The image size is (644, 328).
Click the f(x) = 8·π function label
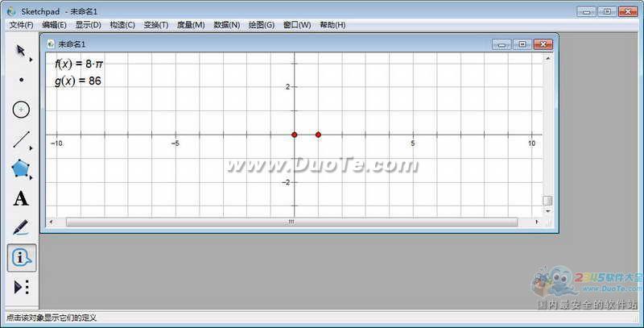coord(79,64)
